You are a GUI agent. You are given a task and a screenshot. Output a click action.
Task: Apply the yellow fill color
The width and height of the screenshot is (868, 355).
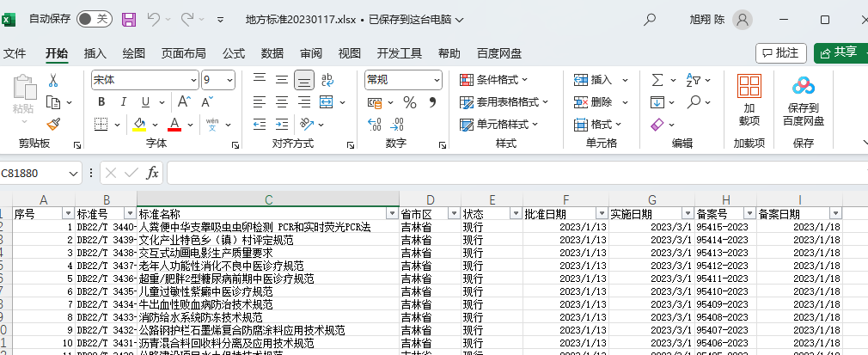click(139, 124)
